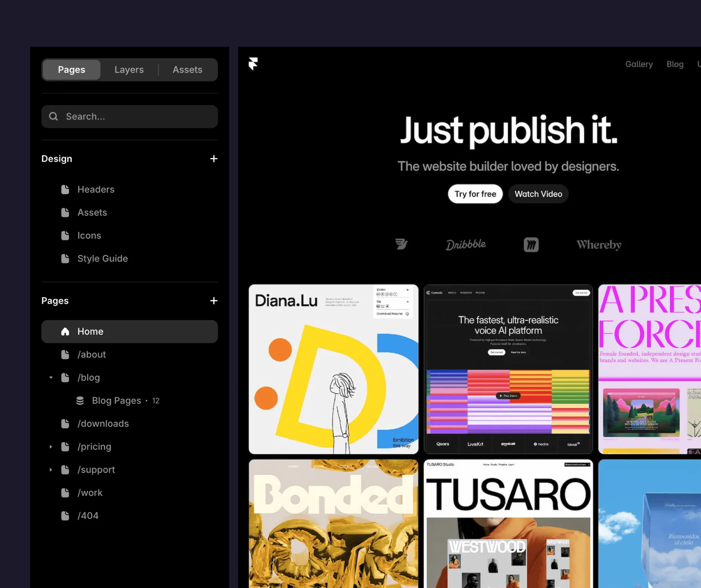This screenshot has height=588, width=701.
Task: Click the Miro logo icon
Action: coord(531,245)
